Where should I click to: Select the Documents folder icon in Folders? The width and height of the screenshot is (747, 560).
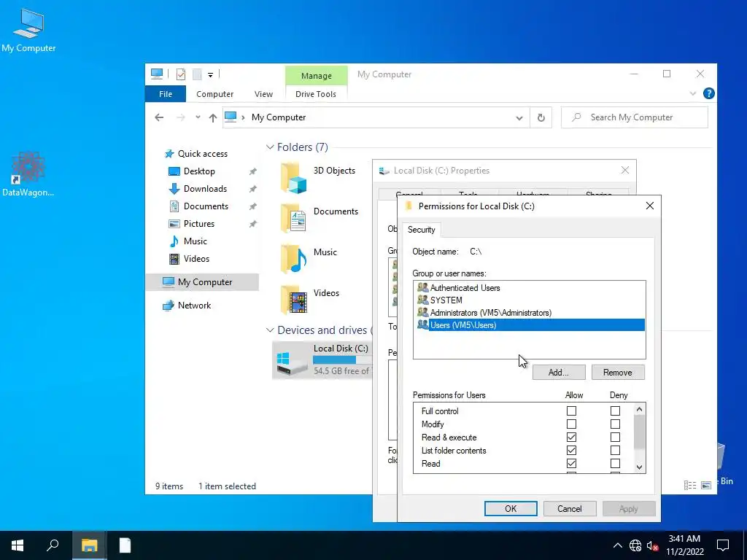pos(293,219)
